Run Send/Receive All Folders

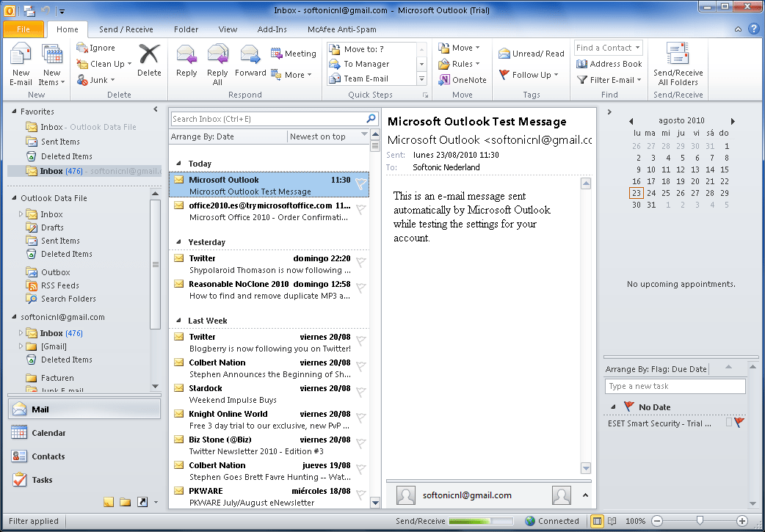(x=678, y=65)
